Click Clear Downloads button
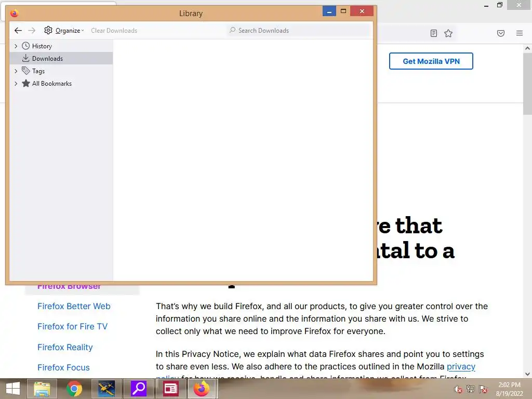The width and height of the screenshot is (532, 399). point(114,31)
